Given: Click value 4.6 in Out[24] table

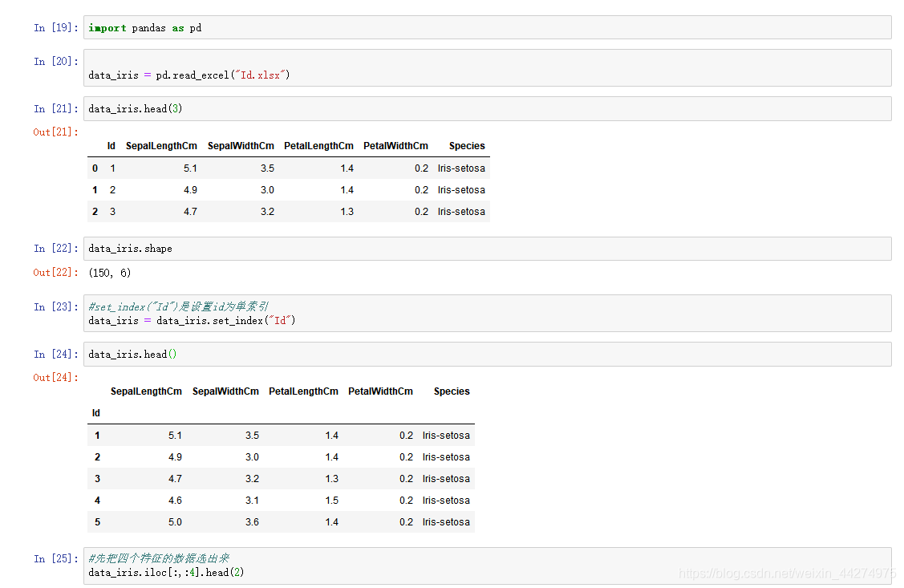Looking at the screenshot, I should [175, 501].
